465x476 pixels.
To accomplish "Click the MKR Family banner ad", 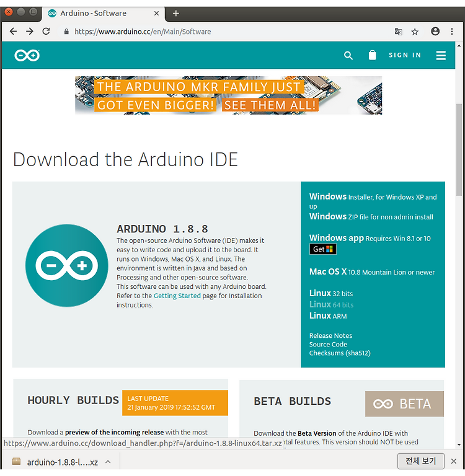I will [x=228, y=95].
